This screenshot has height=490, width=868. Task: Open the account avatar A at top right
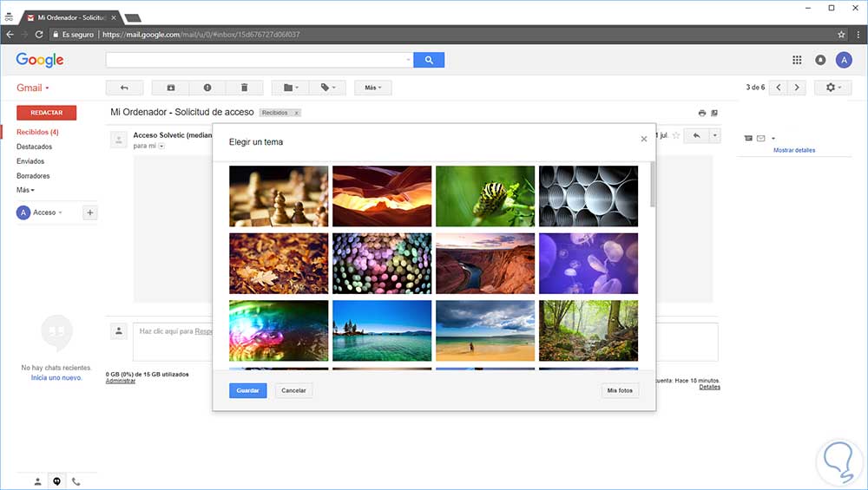coord(844,60)
